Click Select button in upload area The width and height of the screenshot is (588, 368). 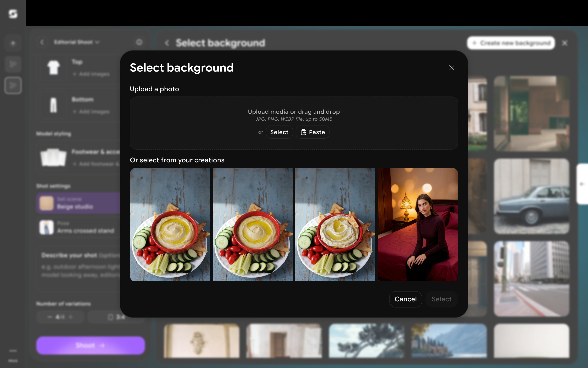pyautogui.click(x=279, y=132)
